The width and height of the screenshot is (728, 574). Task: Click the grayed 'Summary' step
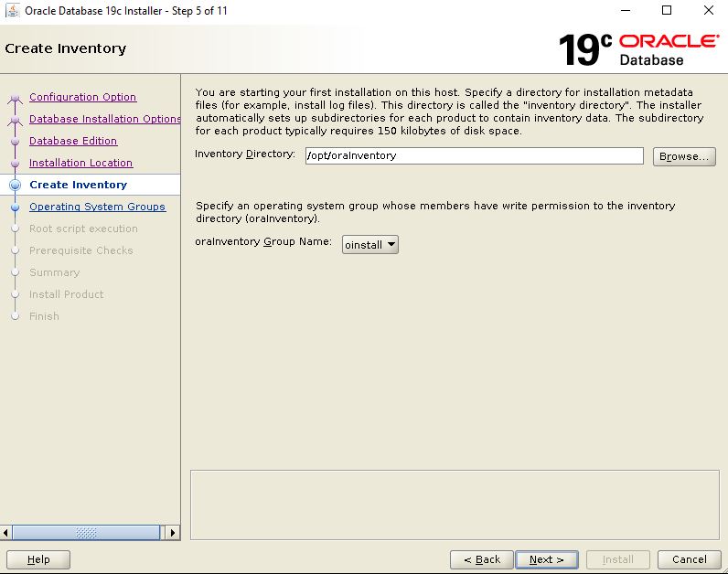[x=54, y=272]
